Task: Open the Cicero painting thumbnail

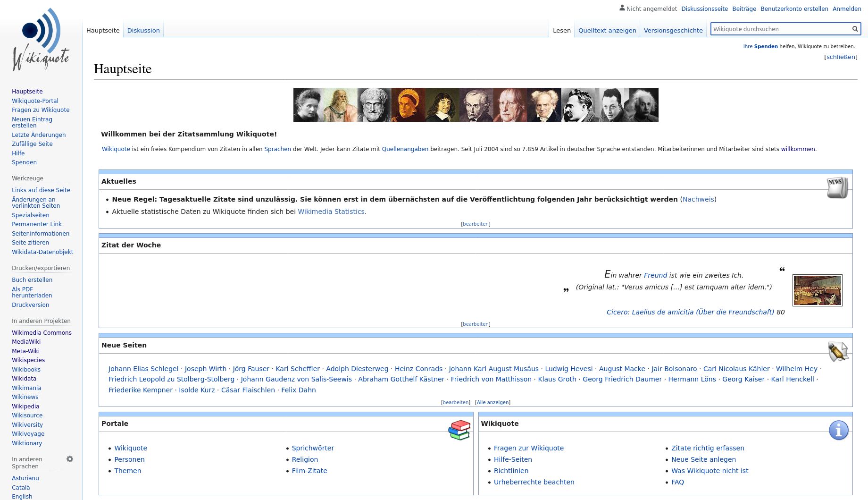Action: pyautogui.click(x=818, y=290)
